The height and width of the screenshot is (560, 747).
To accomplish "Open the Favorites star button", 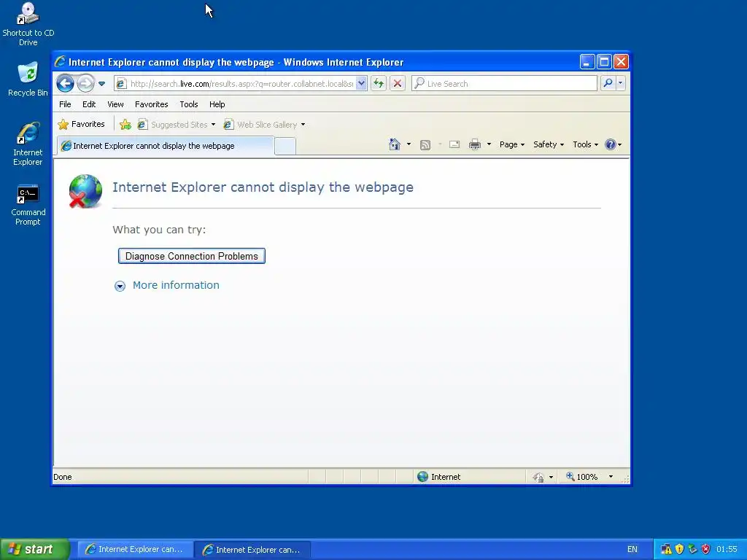I will 81,124.
